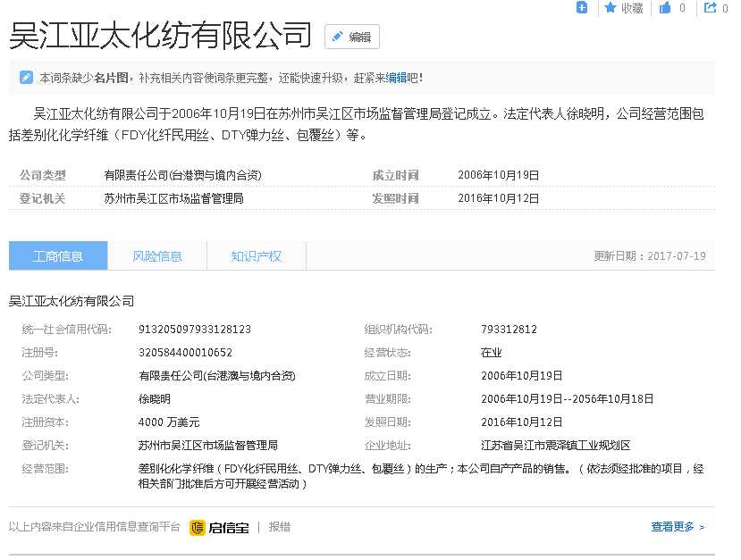Click 登记机关 value in the summary table

(174, 198)
